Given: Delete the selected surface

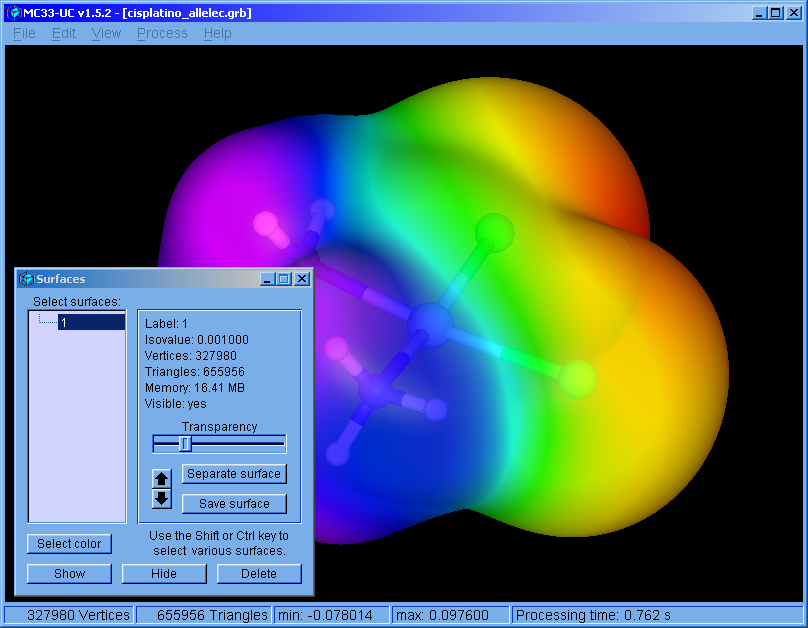Looking at the screenshot, I should [259, 574].
